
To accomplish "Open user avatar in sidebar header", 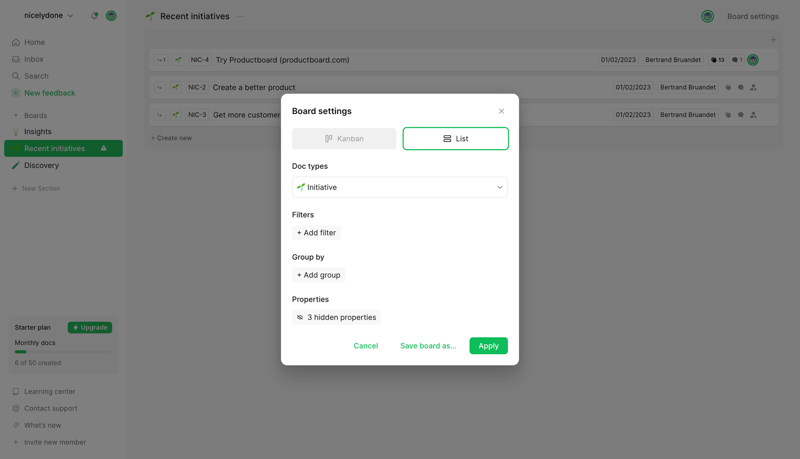I will coord(111,16).
